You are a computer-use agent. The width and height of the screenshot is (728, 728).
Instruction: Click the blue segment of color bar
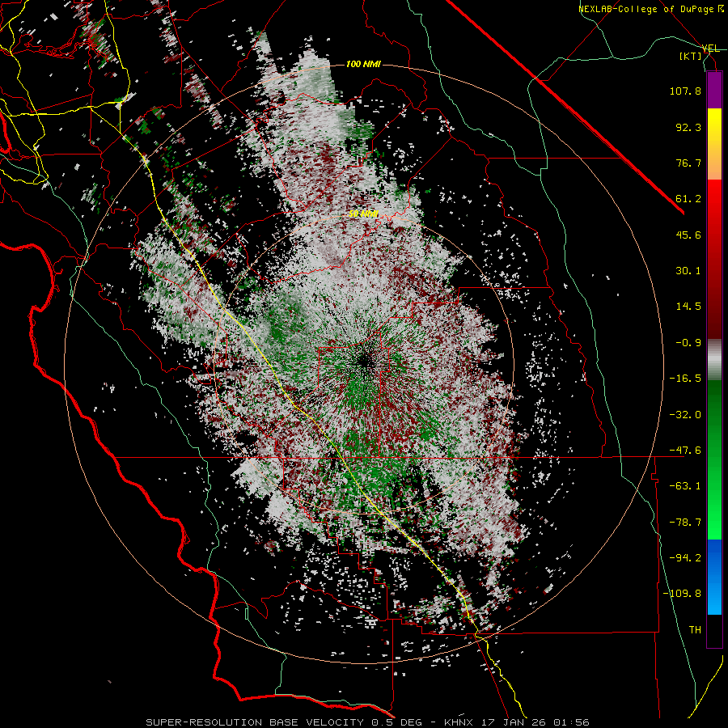pyautogui.click(x=714, y=577)
